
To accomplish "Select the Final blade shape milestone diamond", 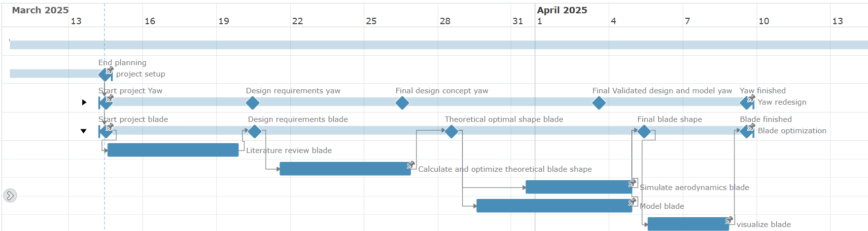I will pyautogui.click(x=644, y=131).
